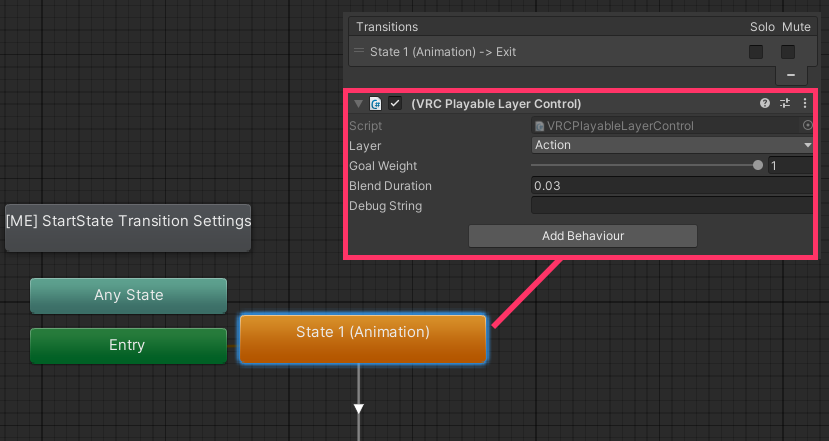Click the Debug String text field
Viewport: 829px width, 441px height.
tap(672, 206)
